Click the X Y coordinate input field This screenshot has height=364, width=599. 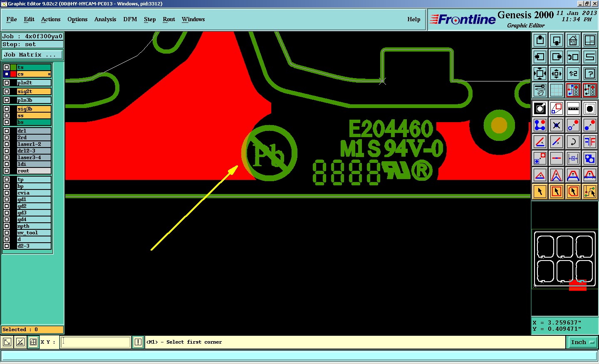[x=96, y=342]
